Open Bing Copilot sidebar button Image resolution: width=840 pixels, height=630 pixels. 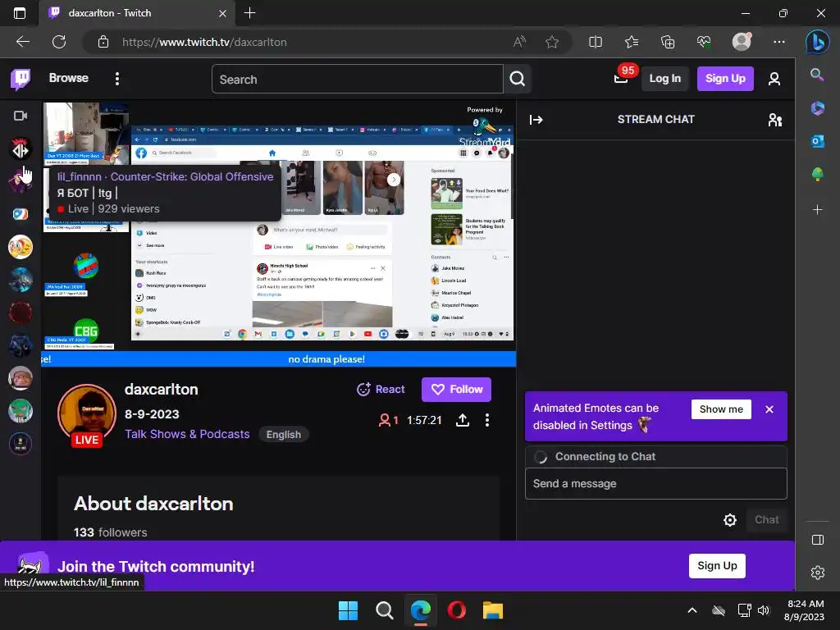click(818, 42)
